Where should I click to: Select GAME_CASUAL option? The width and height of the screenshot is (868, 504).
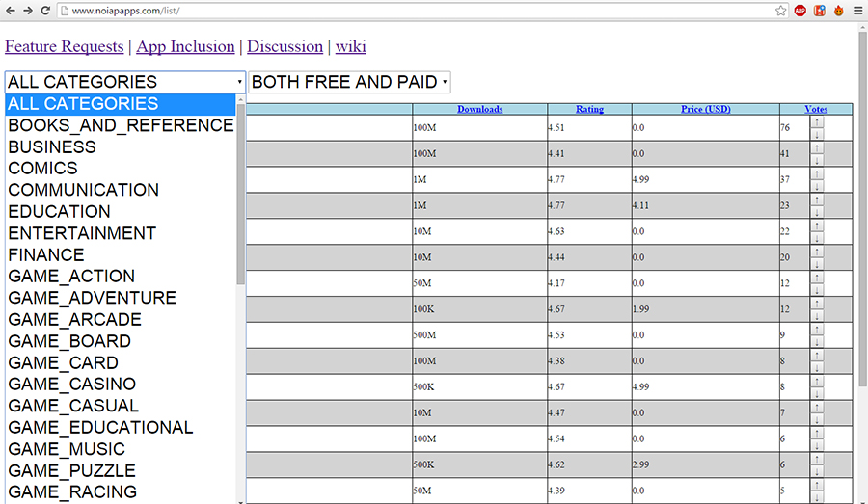coord(121,406)
